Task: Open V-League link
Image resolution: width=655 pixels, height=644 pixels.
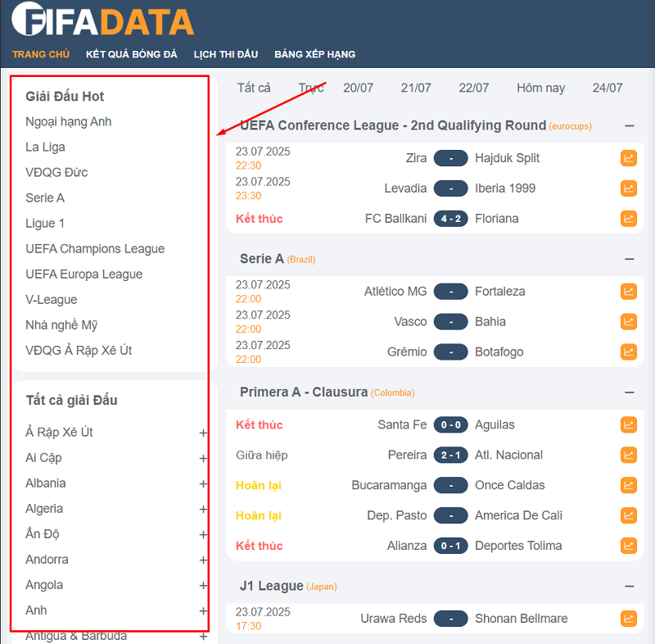Action: pos(52,300)
